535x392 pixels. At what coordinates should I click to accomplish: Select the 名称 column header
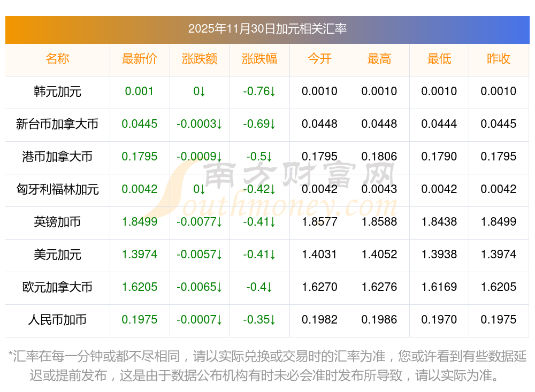57,59
